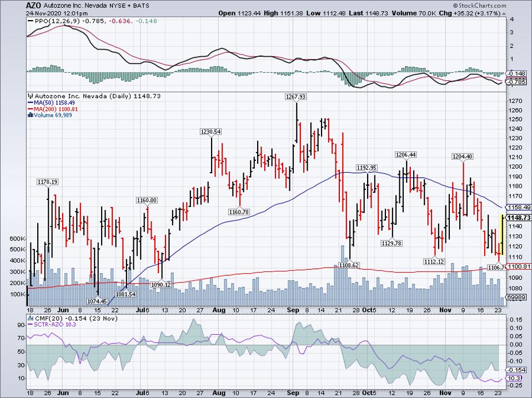The image size is (532, 398).
Task: Click the 10.3 SCTR tag on the axis
Action: (x=514, y=379)
